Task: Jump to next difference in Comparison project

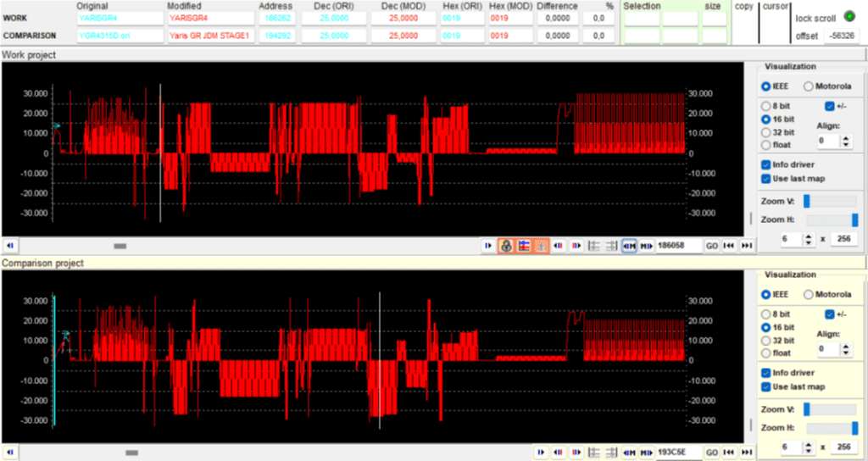Action: [x=576, y=453]
